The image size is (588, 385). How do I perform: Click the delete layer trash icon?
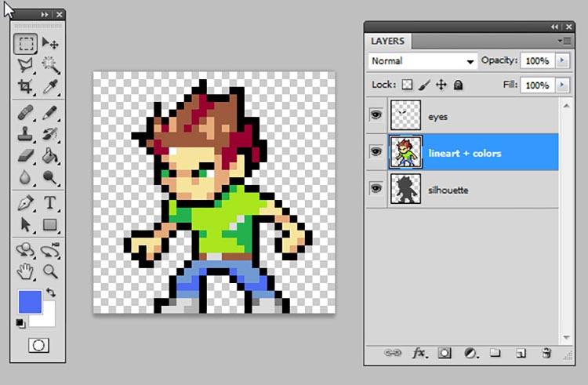click(x=546, y=353)
